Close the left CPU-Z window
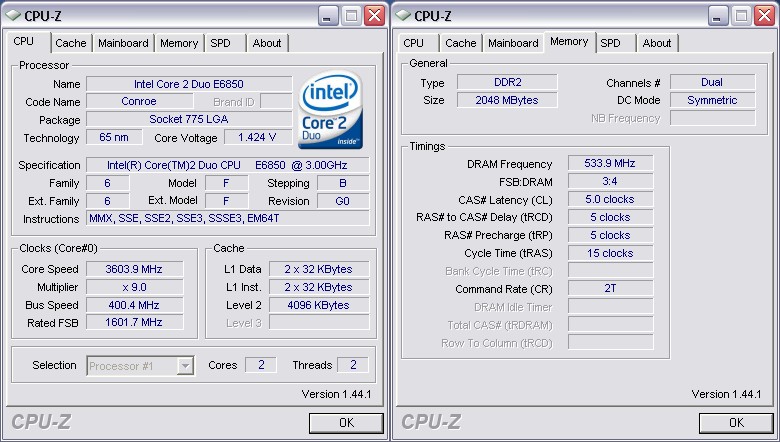Screen dimensions: 780x442 coord(374,15)
